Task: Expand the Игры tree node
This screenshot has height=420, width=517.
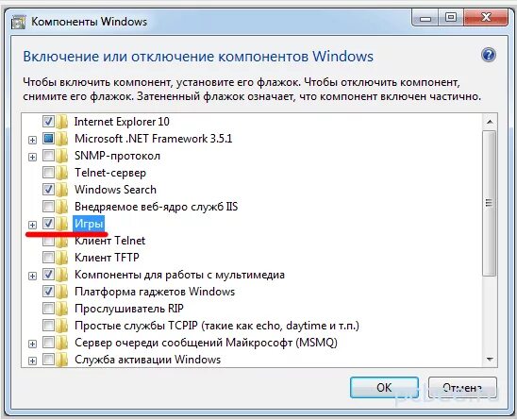Action: pos(32,225)
